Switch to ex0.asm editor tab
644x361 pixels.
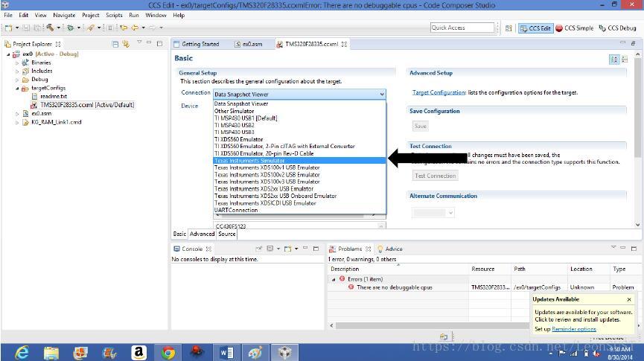(x=249, y=44)
